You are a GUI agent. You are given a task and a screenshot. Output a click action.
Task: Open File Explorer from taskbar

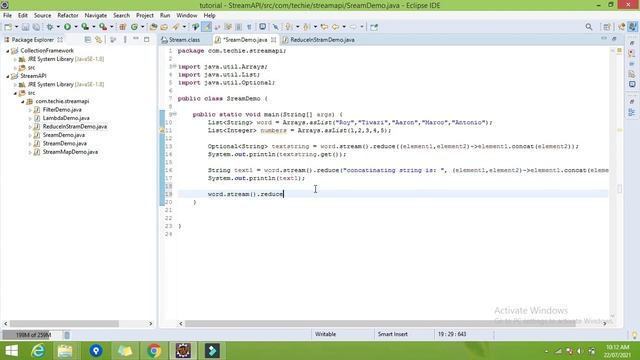pos(64,351)
